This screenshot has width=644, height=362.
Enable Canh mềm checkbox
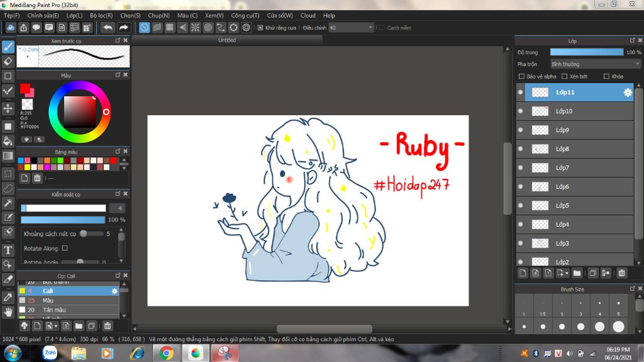point(382,28)
